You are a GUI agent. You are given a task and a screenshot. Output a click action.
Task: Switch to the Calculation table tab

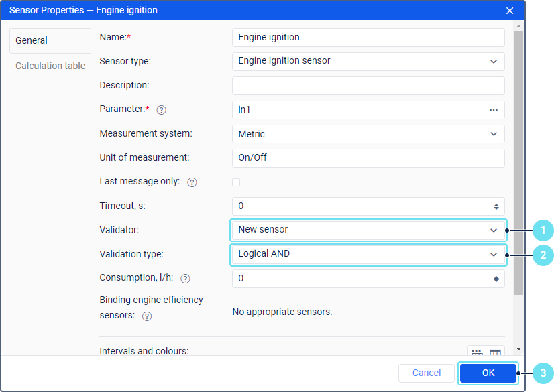pyautogui.click(x=50, y=66)
